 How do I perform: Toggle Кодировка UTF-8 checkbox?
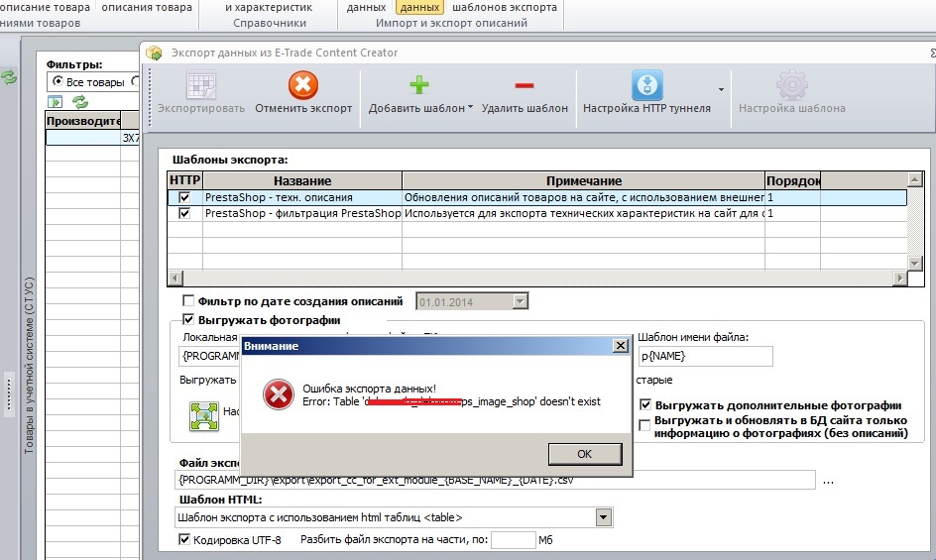pyautogui.click(x=184, y=540)
